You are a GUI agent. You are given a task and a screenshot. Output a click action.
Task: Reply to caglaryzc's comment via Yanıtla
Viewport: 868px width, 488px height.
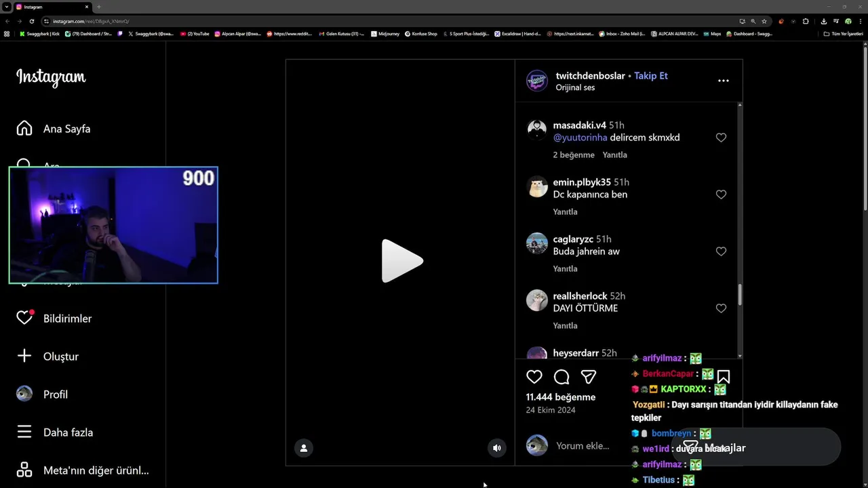point(565,269)
